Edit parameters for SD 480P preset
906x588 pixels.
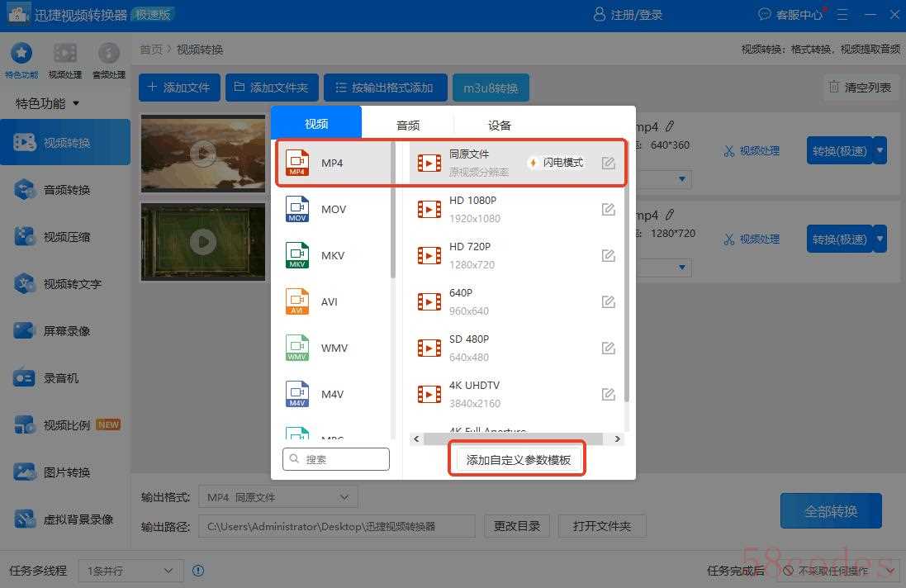(608, 348)
